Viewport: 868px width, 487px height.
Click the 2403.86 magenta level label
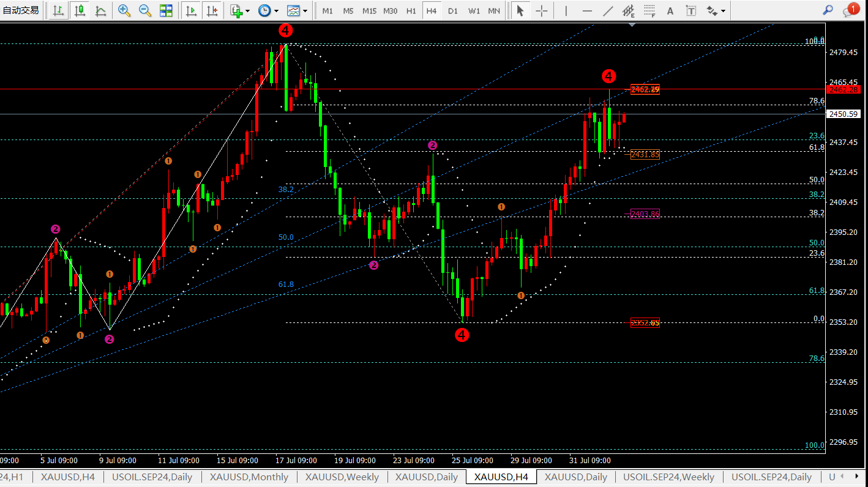645,214
